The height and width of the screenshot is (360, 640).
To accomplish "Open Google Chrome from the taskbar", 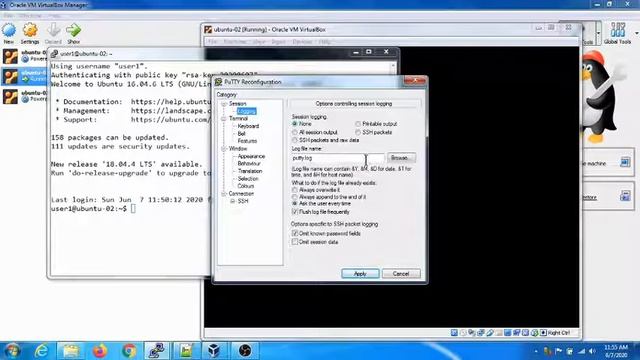I will pos(129,351).
